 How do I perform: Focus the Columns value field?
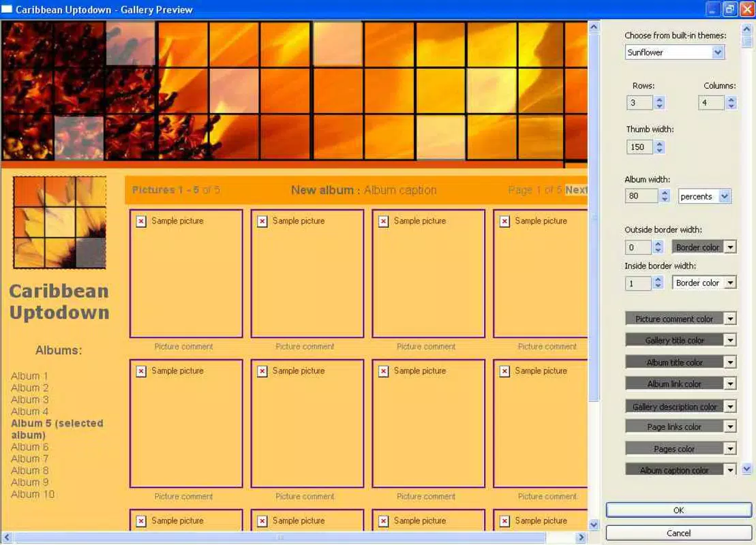coord(711,103)
